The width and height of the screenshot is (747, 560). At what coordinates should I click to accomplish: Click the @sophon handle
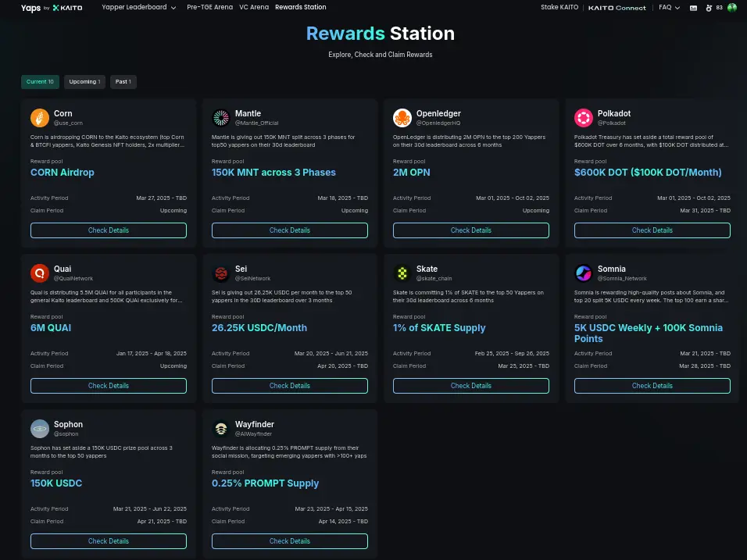pos(66,433)
